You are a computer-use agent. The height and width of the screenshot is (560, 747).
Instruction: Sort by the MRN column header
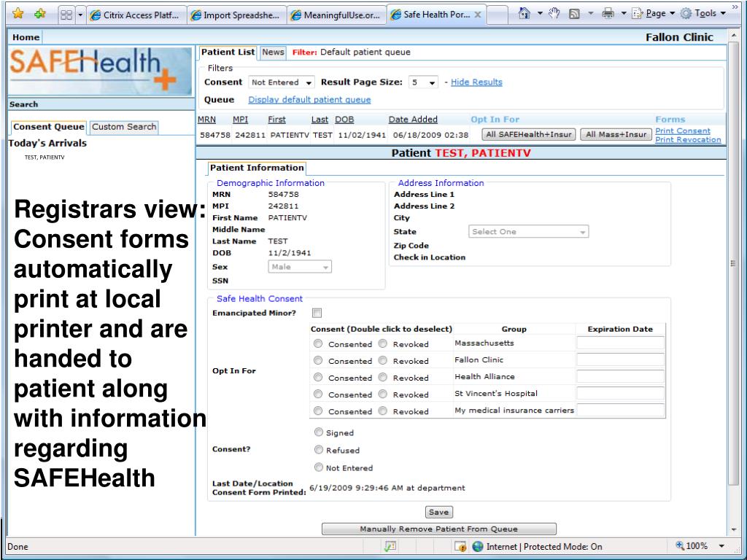pos(206,120)
